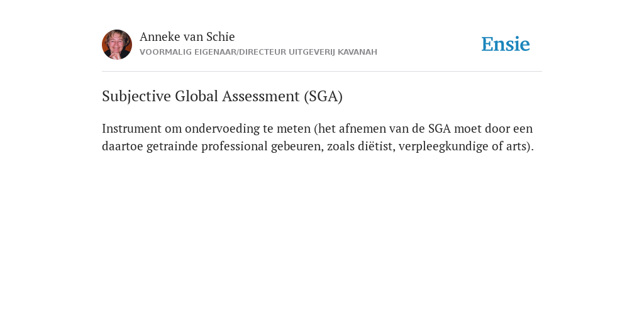This screenshot has height=322, width=644.
Task: Click the word "KAVANAH" in the subtitle
Action: tap(357, 52)
